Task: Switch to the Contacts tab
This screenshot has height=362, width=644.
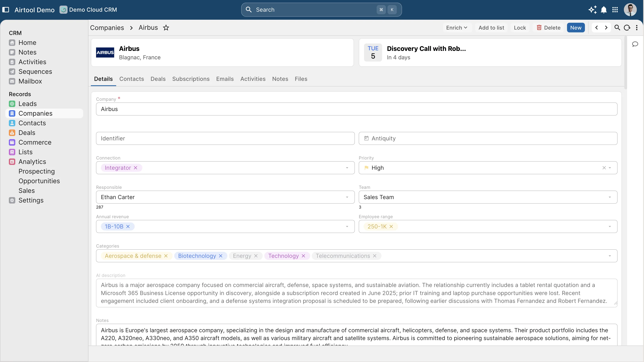Action: point(131,79)
